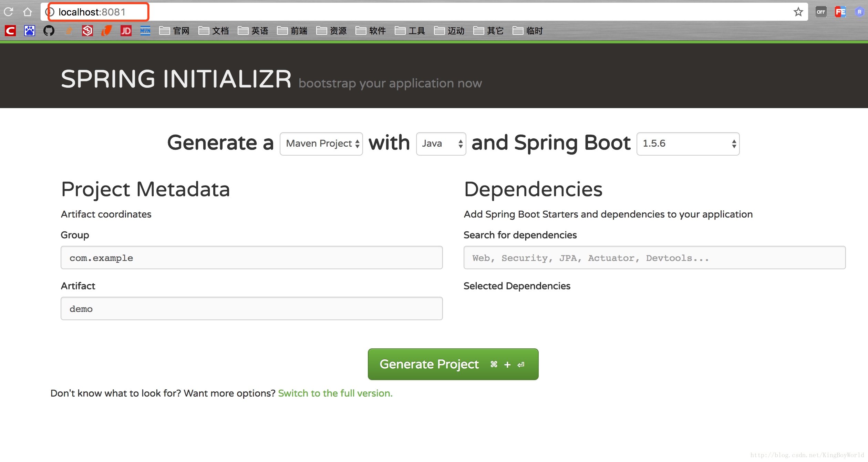Open the JD bookmark
Viewport: 868px width, 462px height.
click(x=126, y=31)
